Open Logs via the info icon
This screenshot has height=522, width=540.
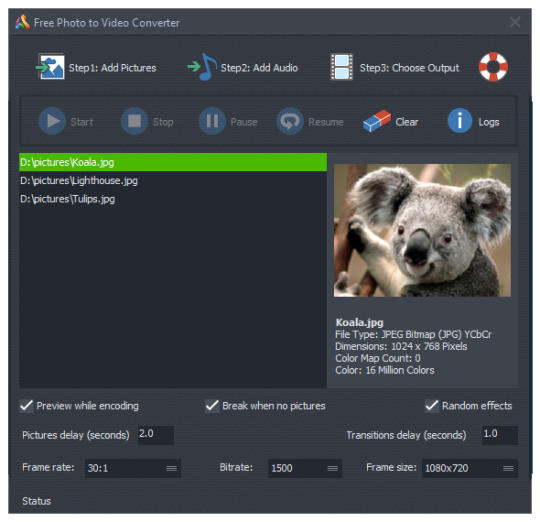(459, 121)
